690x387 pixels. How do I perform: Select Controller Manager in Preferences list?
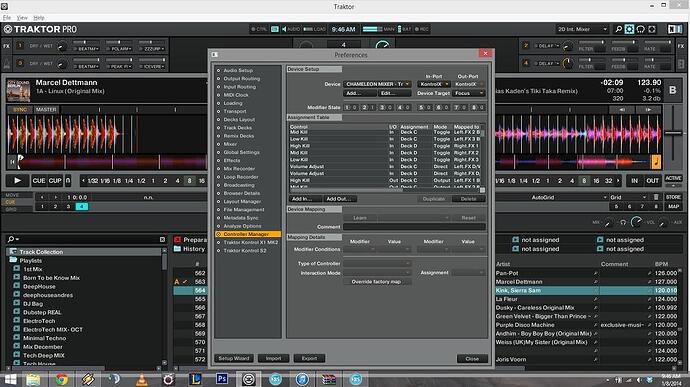tap(248, 234)
